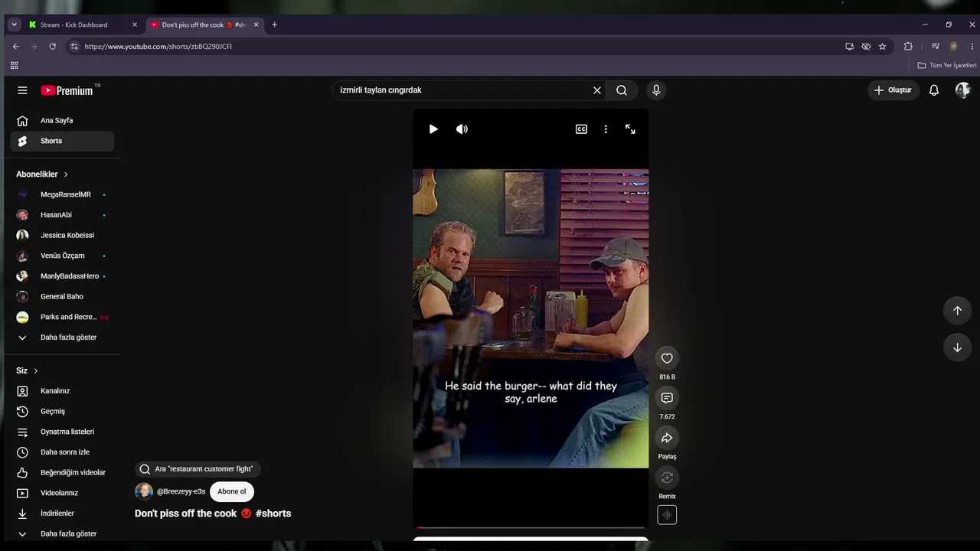Go to the YouTube Premium logo home
The image size is (980, 551).
tap(67, 90)
